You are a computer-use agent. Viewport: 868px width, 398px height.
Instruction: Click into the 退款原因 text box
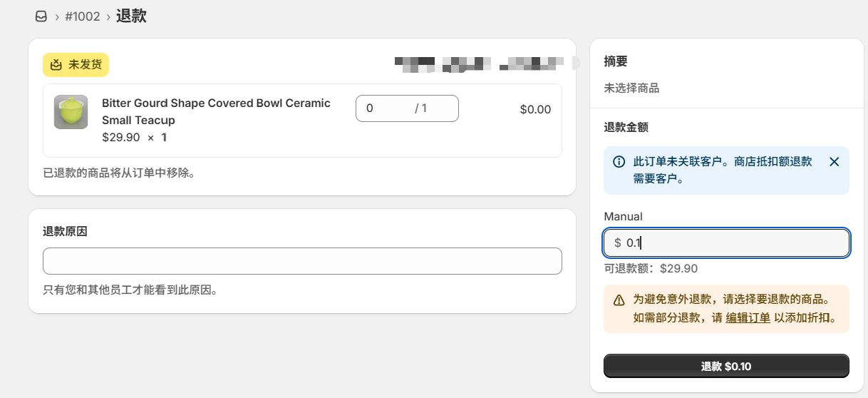click(x=302, y=261)
